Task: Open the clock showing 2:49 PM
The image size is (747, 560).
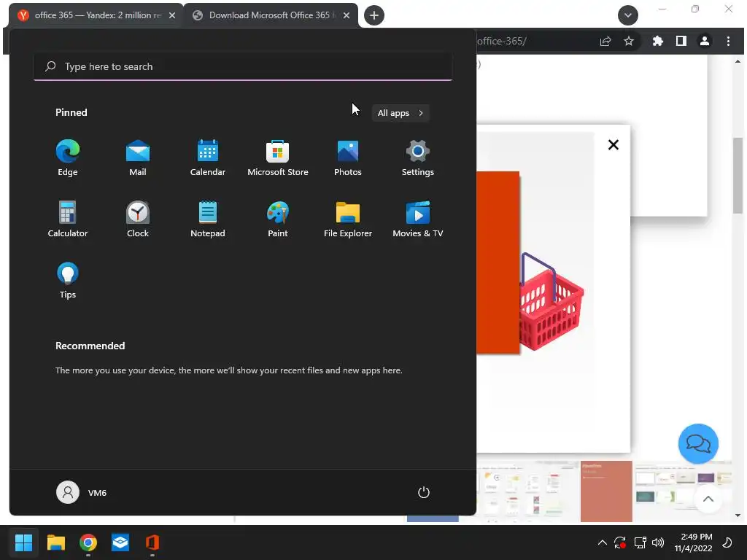Action: point(694,542)
